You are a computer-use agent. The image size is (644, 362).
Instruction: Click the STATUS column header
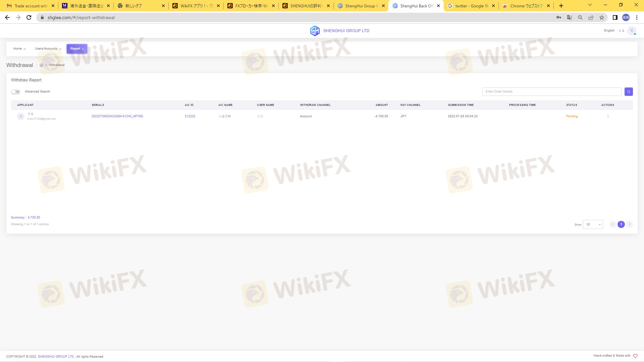point(572,105)
